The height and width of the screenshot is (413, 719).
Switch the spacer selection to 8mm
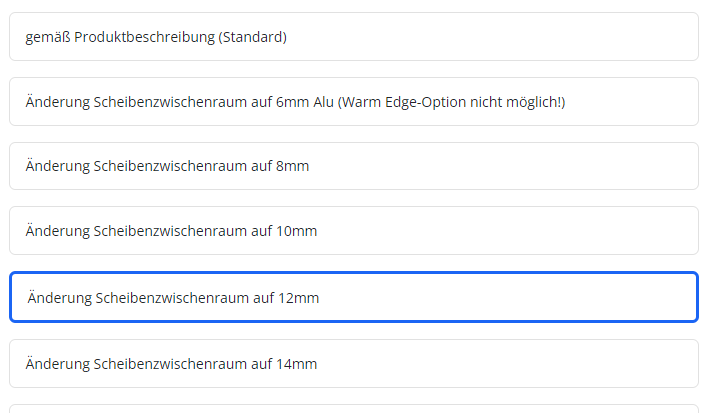(353, 166)
